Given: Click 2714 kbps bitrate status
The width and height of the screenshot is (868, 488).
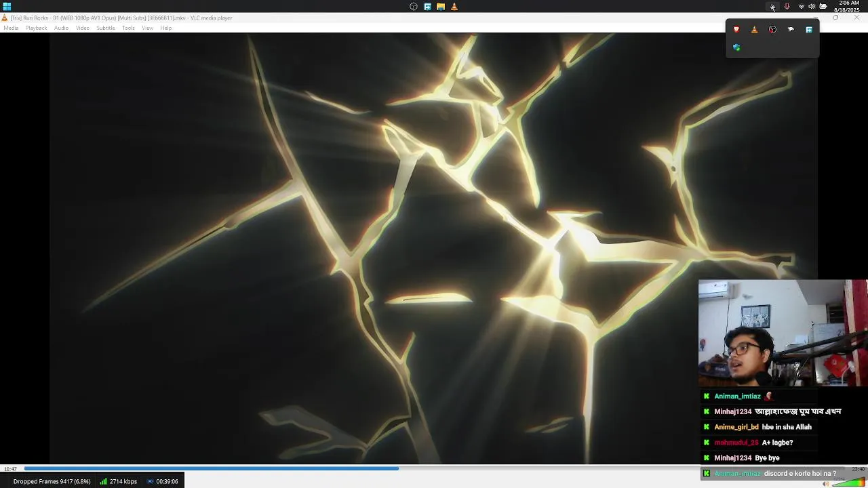Looking at the screenshot, I should (123, 481).
